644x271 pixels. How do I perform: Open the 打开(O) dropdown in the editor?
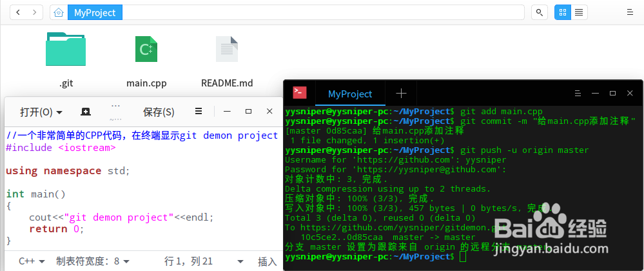[x=41, y=112]
